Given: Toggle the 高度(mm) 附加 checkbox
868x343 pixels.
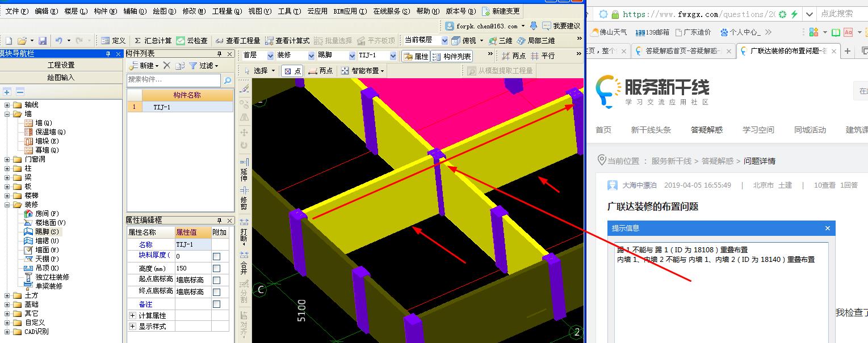Looking at the screenshot, I should pos(216,268).
